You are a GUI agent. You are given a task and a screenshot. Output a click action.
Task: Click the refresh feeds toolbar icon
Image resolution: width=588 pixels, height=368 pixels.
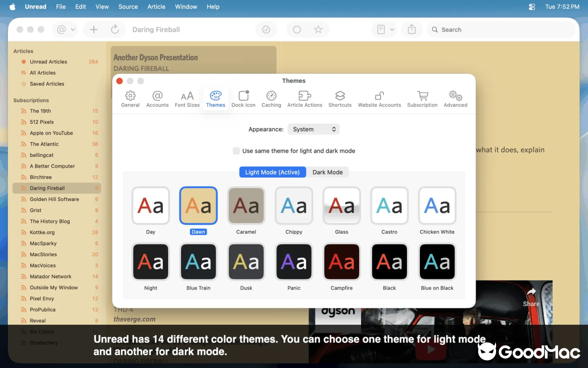point(115,29)
